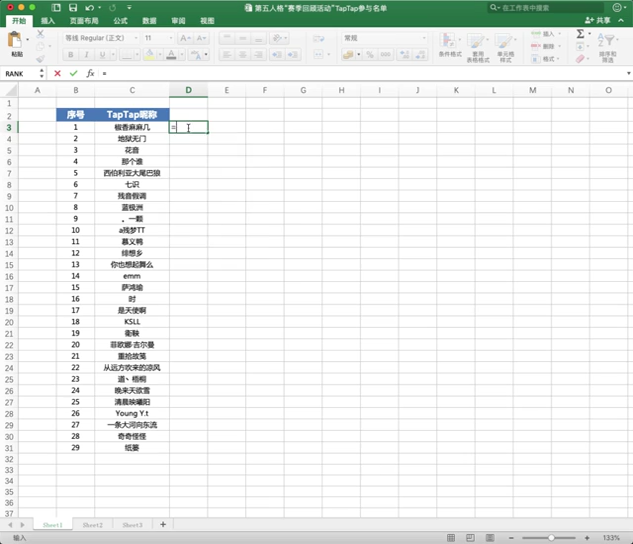Click the Fill down arrow icon
Screen dimensions: 633x544
pos(580,46)
